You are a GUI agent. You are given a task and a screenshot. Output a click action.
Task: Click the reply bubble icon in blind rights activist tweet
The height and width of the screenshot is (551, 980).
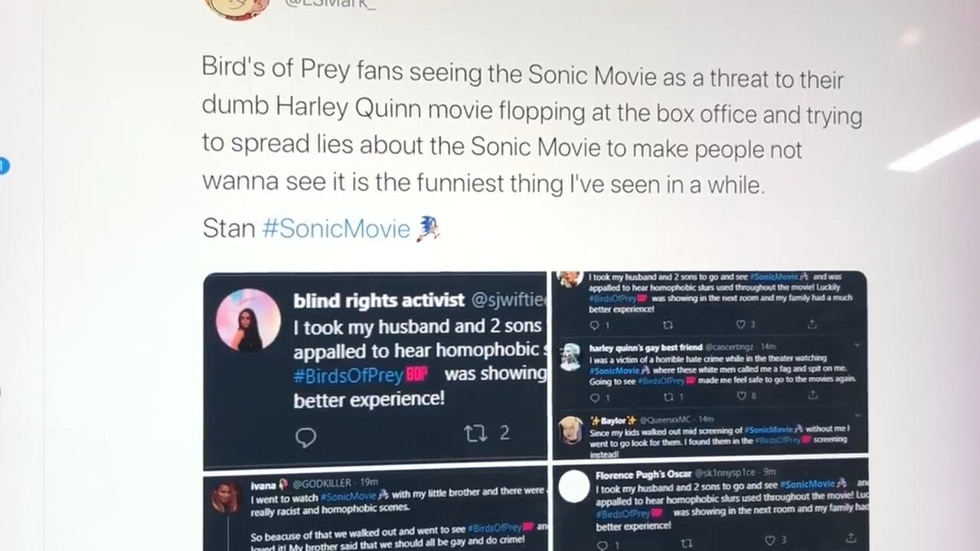(x=305, y=437)
